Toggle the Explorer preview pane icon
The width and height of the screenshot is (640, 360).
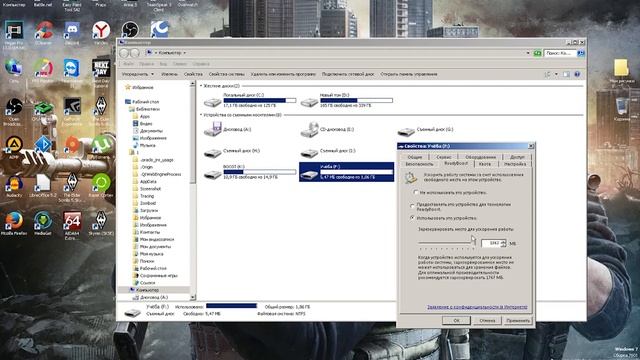[x=566, y=74]
